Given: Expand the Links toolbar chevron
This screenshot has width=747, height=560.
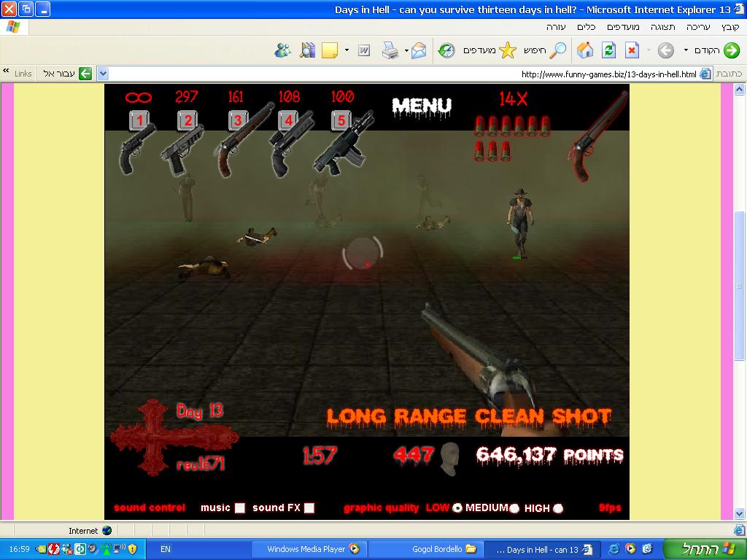Looking at the screenshot, I should click(6, 71).
